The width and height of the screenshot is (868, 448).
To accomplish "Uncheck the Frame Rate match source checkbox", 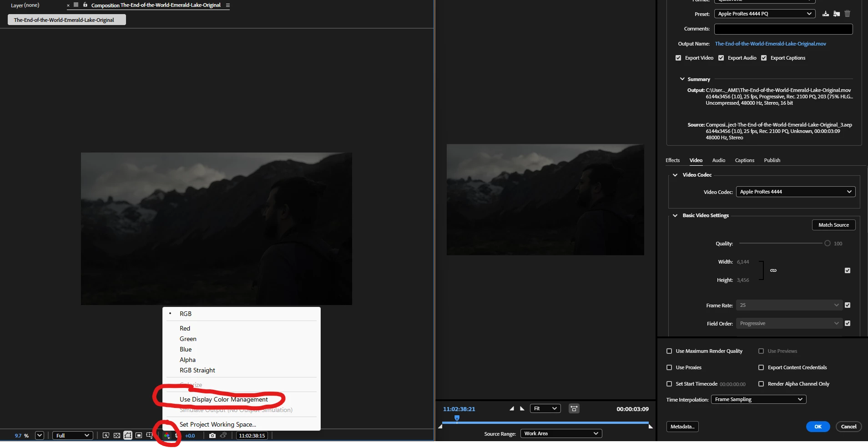I will 848,305.
